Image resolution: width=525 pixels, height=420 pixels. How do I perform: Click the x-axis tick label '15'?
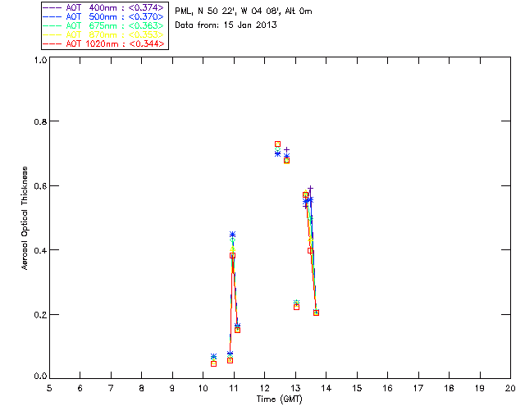(x=357, y=388)
